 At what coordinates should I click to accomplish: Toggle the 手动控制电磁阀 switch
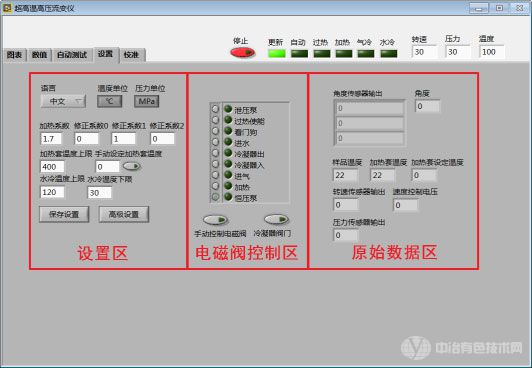[x=215, y=220]
